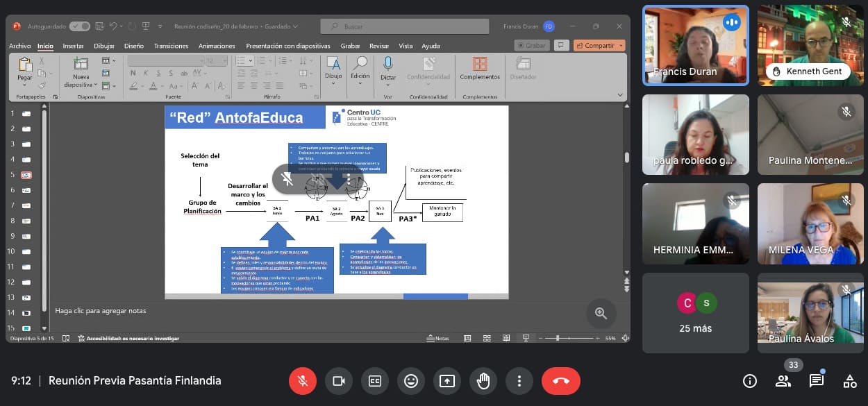868x406 pixels.
Task: Switch to the Insertar ribbon tab
Action: pos(73,46)
